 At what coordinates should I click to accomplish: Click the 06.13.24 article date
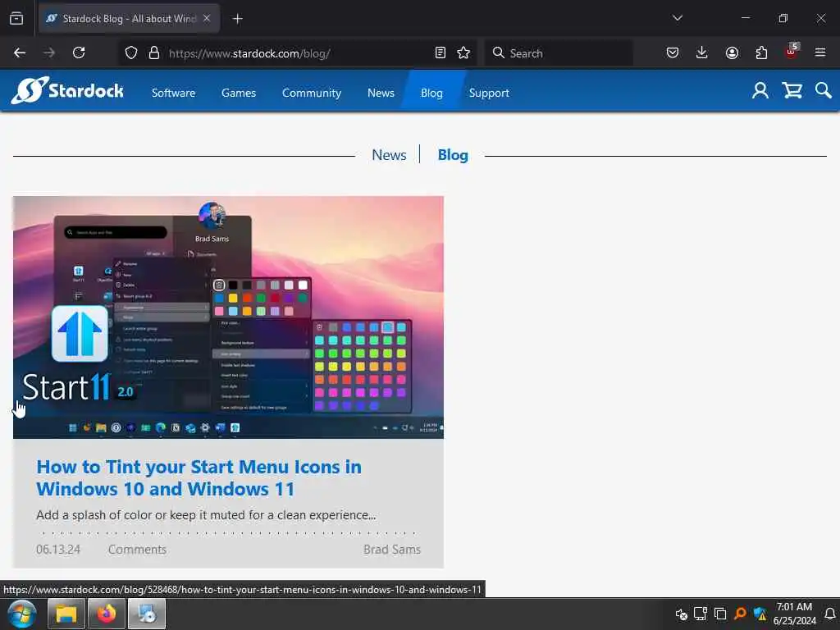[58, 549]
